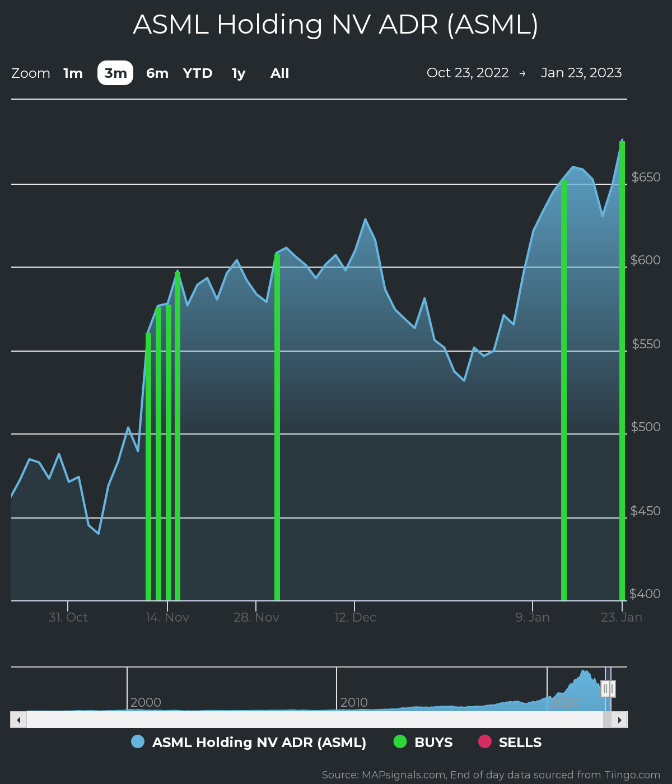Click the 2000 label in navigator
This screenshot has width=672, height=784.
pos(146,702)
